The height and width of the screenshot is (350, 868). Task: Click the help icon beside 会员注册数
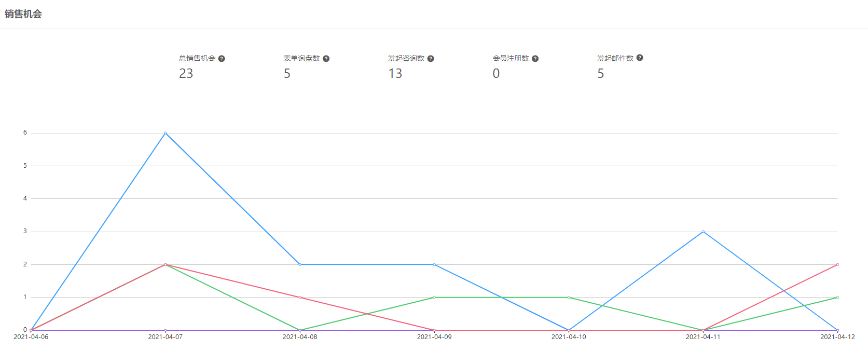pos(535,59)
